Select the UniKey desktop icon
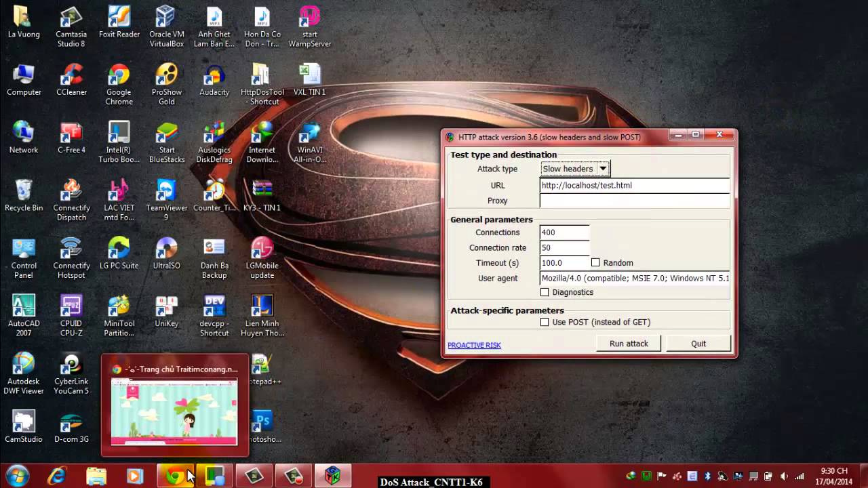This screenshot has width=868, height=488. pyautogui.click(x=167, y=312)
